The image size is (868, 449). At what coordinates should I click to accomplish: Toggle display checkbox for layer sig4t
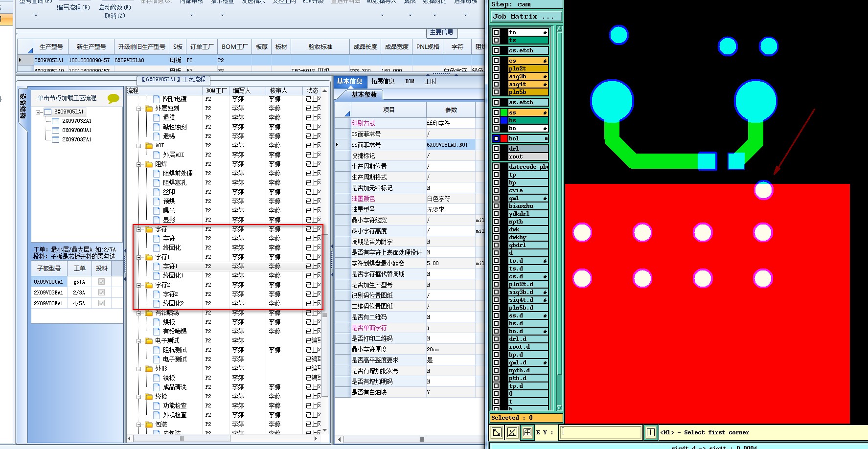(496, 84)
